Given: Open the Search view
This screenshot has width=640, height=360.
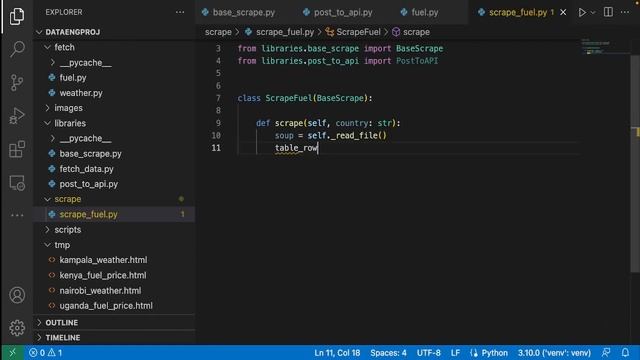Looking at the screenshot, I should 17,49.
